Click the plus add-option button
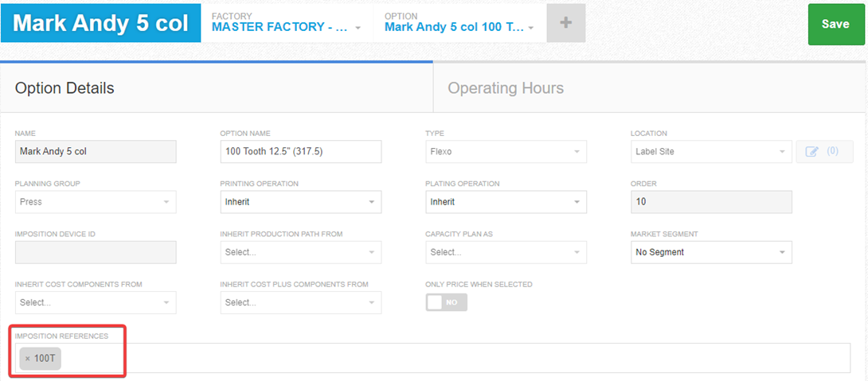868x381 pixels. tap(565, 23)
